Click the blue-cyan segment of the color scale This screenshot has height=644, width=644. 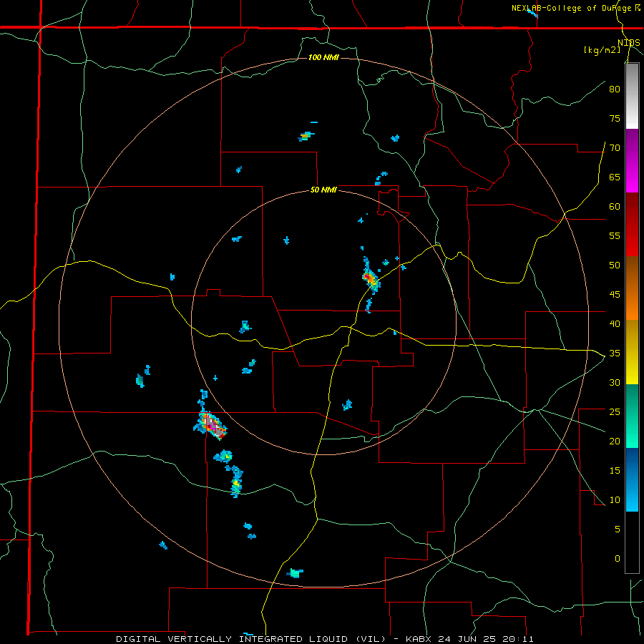click(632, 479)
